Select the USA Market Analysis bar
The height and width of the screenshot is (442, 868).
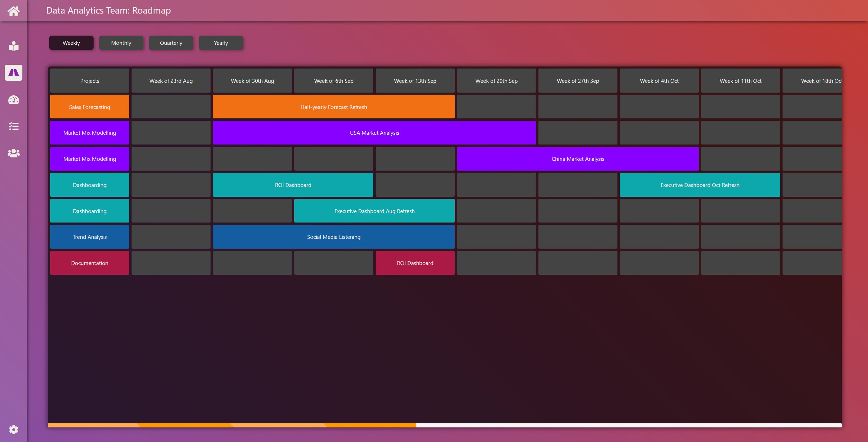(x=374, y=133)
